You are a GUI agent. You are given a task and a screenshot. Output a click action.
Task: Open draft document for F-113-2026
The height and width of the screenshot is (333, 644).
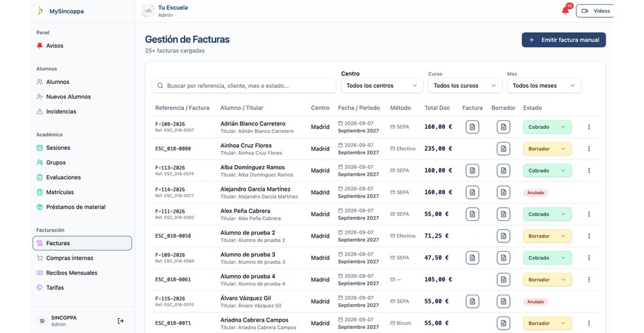(x=504, y=171)
